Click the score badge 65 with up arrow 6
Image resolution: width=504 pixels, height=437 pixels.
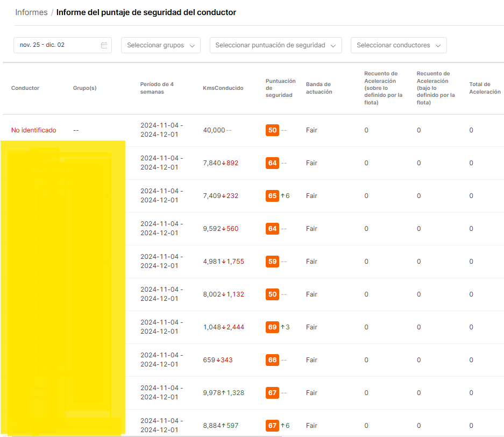tap(272, 196)
